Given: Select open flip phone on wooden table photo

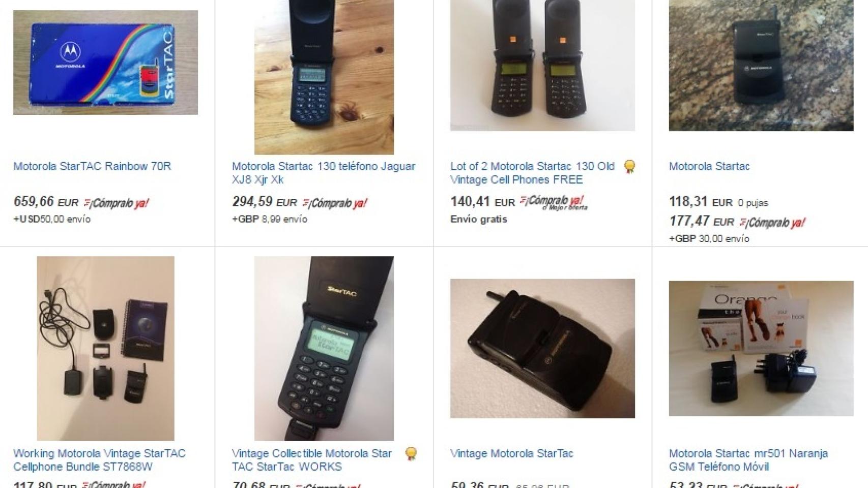Looking at the screenshot, I should 324,77.
